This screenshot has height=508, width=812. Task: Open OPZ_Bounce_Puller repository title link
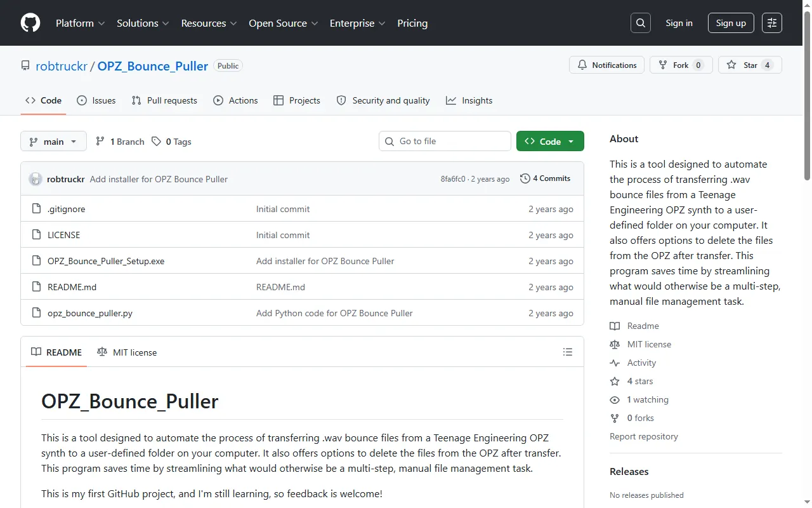[x=153, y=66]
